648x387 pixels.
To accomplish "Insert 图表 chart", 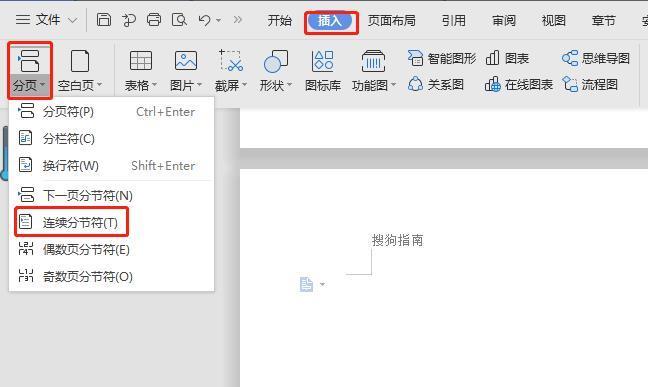I will click(x=507, y=58).
